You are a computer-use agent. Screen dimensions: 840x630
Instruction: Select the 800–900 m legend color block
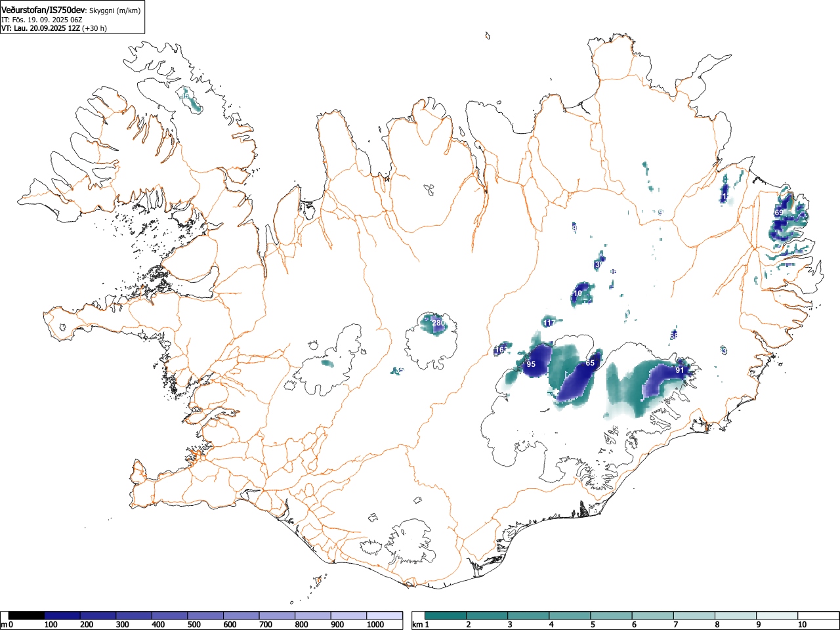coord(313,616)
